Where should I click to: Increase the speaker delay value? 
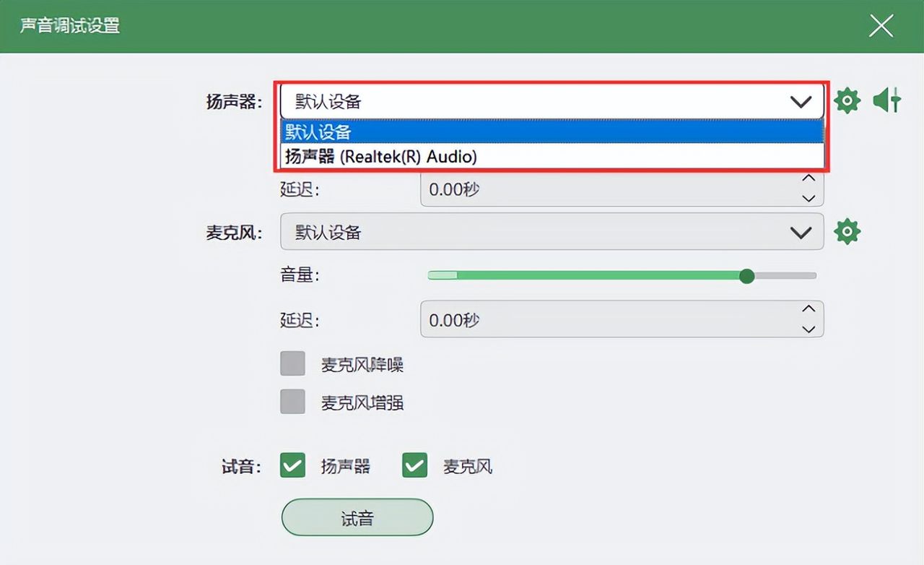point(808,179)
